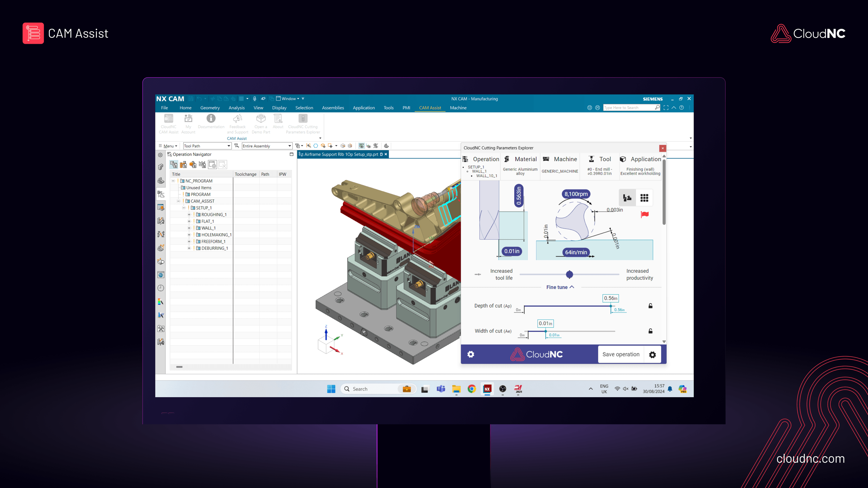Viewport: 868px width, 488px height.
Task: Switch to grid view in the parameters explorer
Action: click(x=644, y=198)
